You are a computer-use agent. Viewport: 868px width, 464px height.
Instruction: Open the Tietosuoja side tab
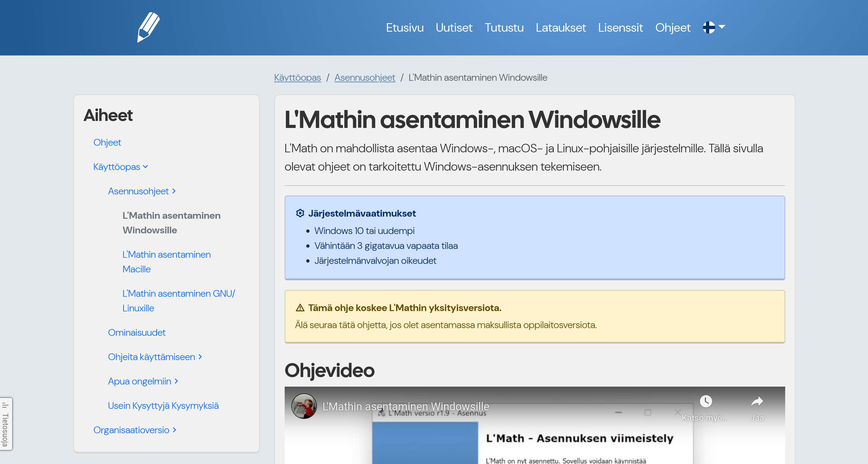(x=5, y=424)
